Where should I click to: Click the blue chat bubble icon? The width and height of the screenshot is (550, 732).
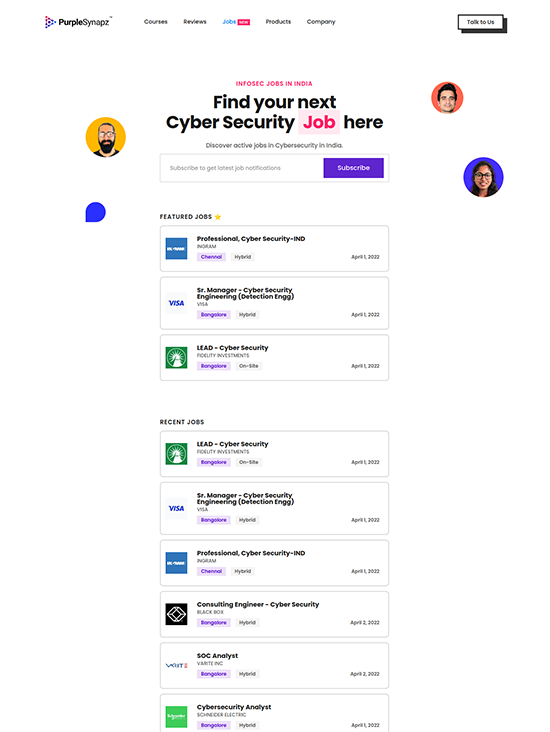(96, 212)
